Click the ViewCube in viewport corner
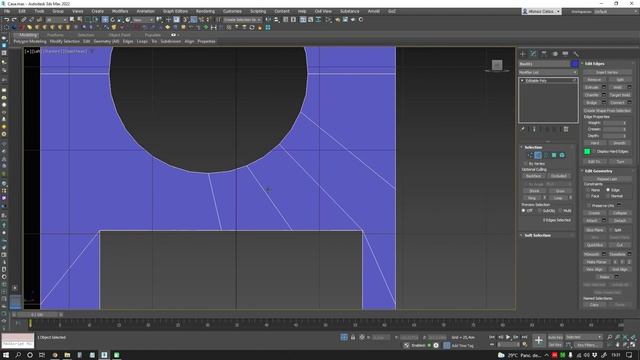Image resolution: width=640 pixels, height=360 pixels. tap(497, 65)
